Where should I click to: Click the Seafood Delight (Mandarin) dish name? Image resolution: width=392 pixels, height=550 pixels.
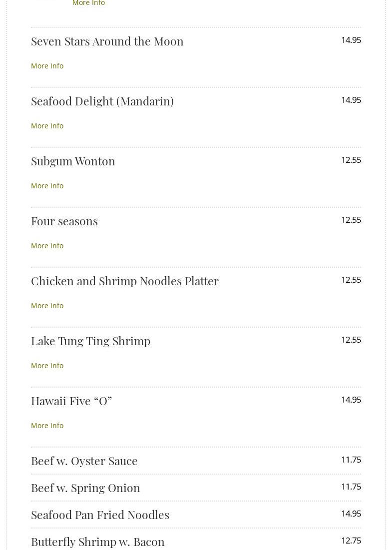point(102,101)
